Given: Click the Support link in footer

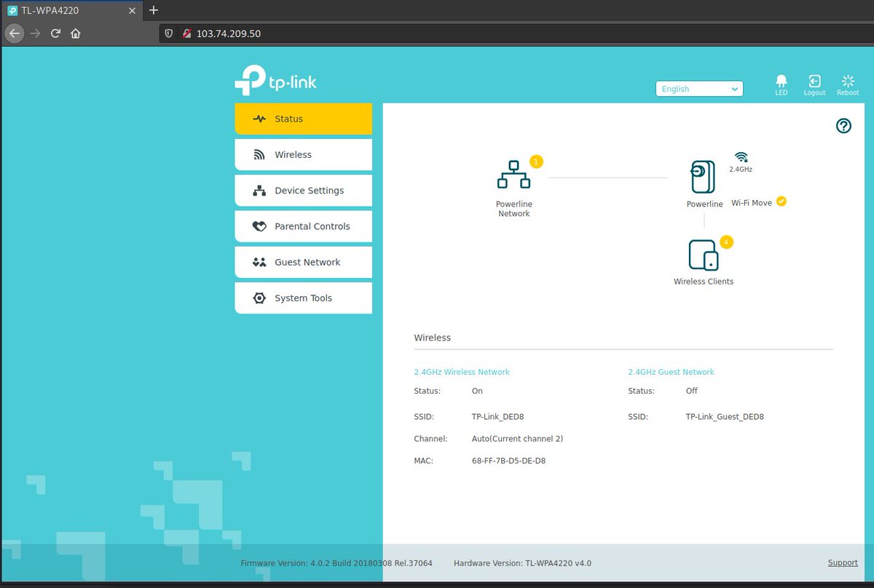Looking at the screenshot, I should pyautogui.click(x=843, y=563).
